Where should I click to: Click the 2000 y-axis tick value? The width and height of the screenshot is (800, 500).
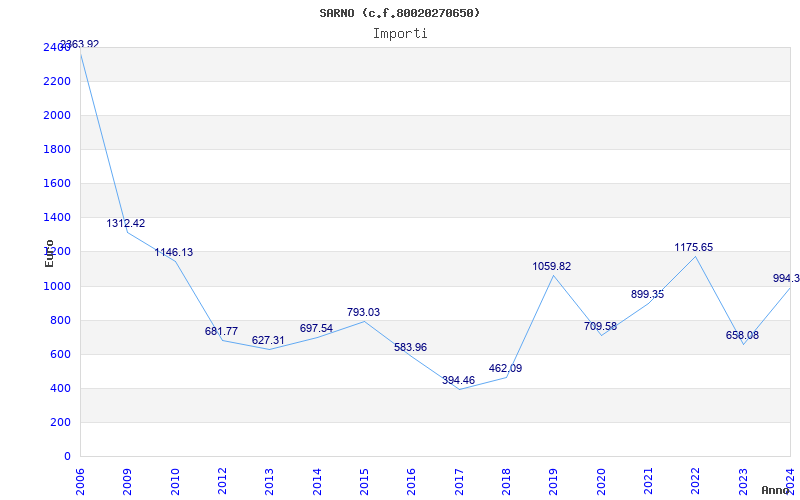point(57,116)
